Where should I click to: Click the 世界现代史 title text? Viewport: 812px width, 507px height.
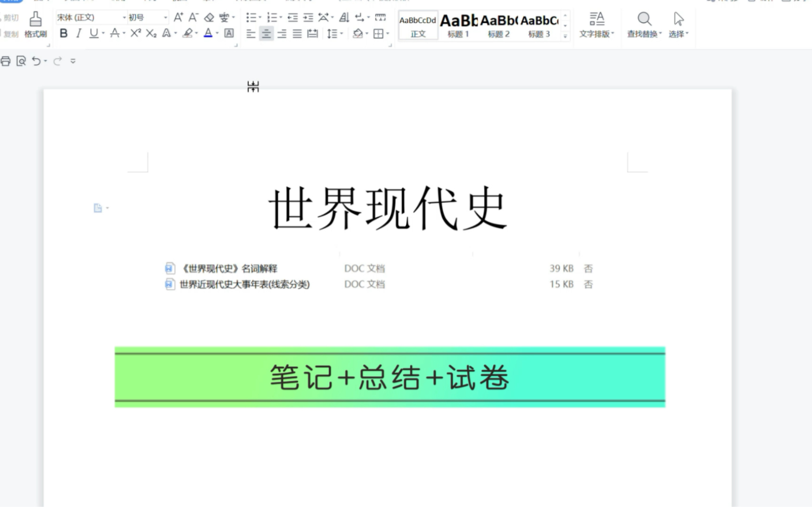388,208
